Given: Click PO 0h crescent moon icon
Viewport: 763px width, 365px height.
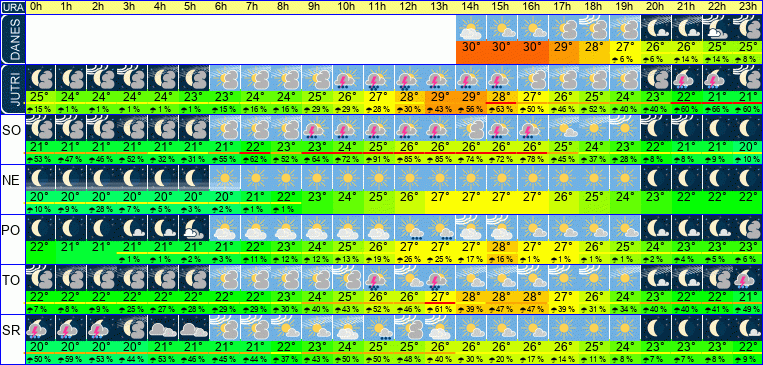Looking at the screenshot, I should (x=40, y=228).
